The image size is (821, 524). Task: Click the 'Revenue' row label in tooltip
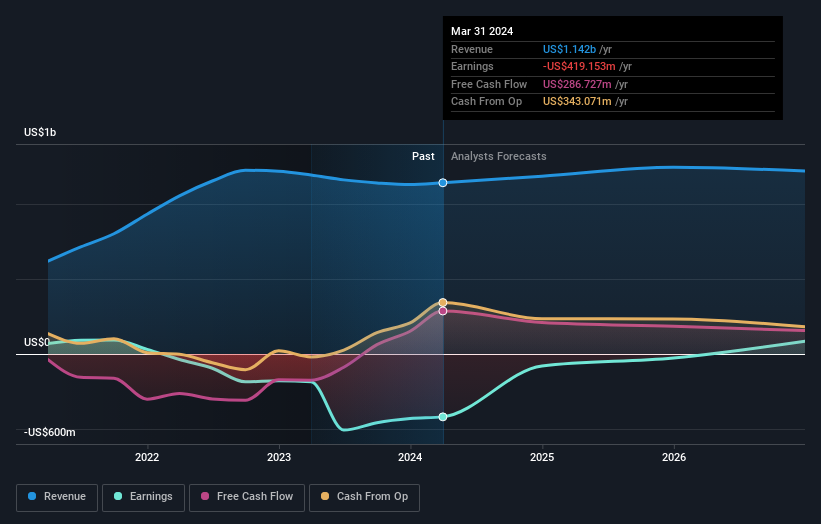click(x=472, y=49)
